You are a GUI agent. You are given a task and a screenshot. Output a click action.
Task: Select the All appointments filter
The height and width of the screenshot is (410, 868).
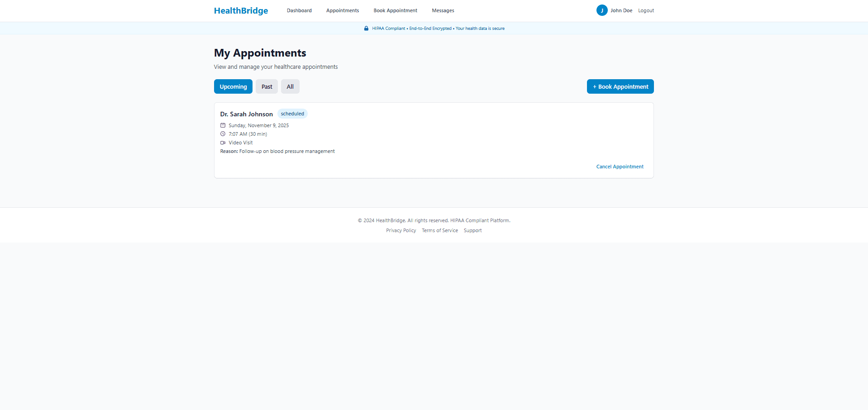tap(290, 86)
